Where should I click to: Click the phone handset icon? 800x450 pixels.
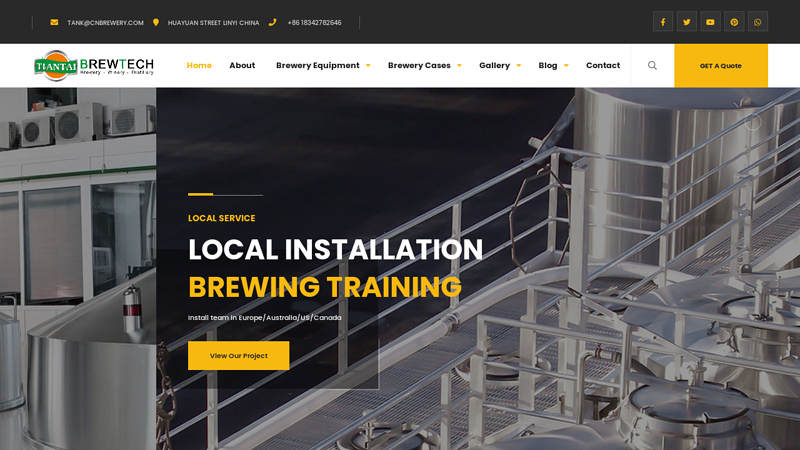(272, 22)
